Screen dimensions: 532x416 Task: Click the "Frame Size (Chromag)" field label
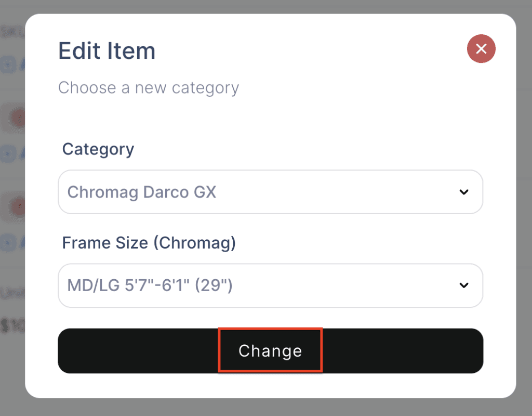149,243
